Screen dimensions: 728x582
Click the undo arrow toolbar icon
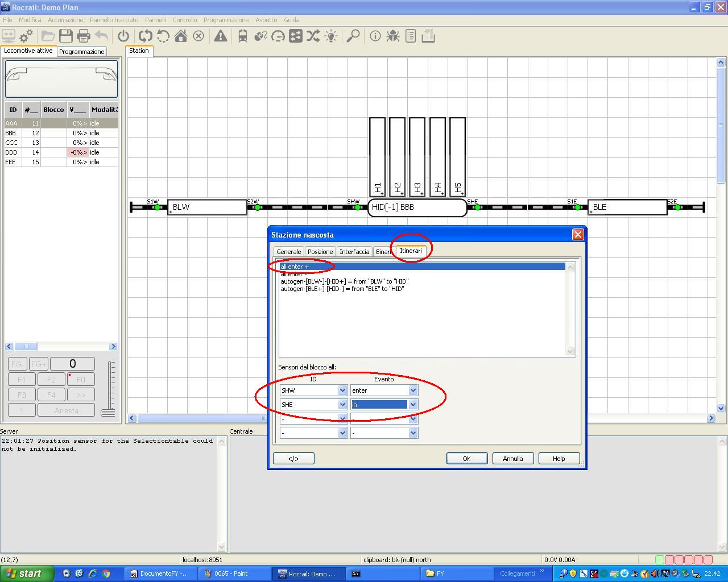point(101,36)
